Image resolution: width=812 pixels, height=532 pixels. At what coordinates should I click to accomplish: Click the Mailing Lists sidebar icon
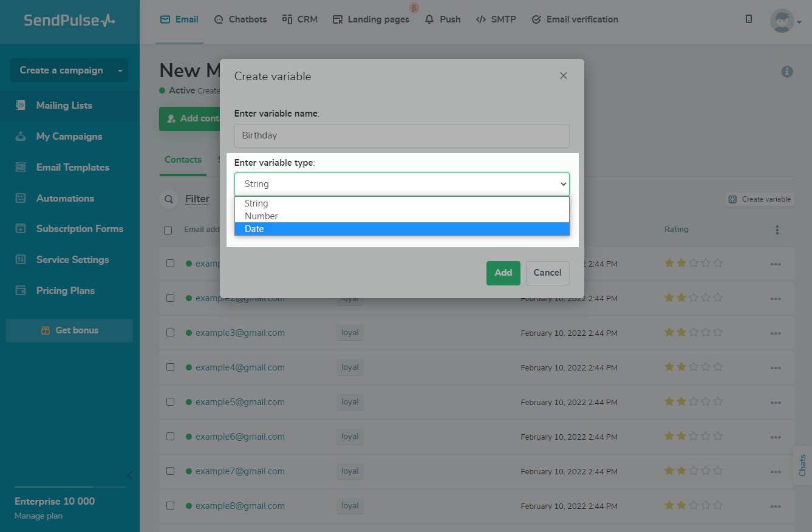pos(21,106)
